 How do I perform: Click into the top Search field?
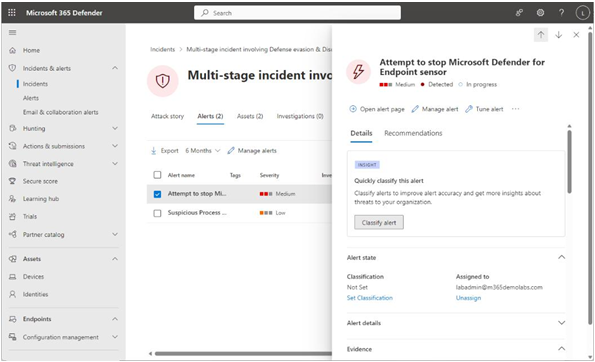coord(297,13)
